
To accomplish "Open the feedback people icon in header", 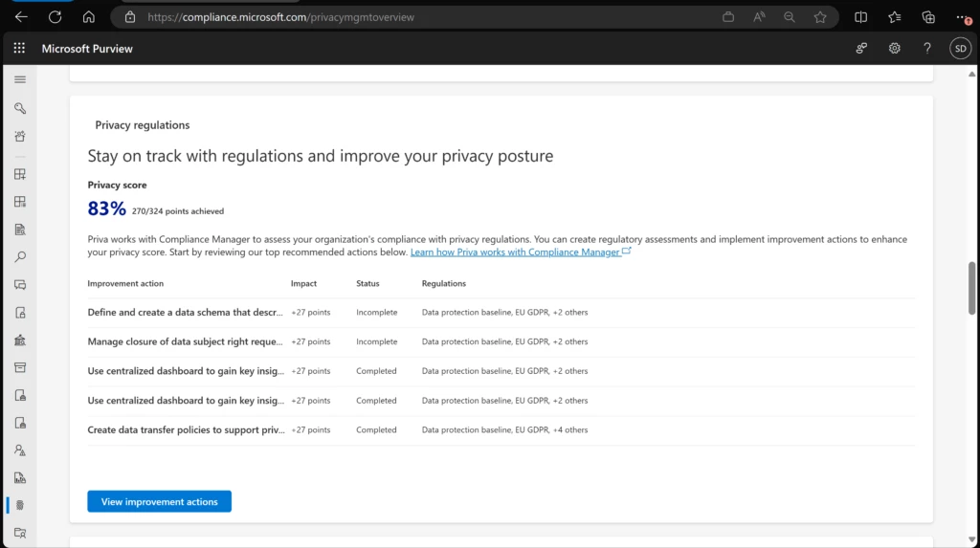I will 862,49.
